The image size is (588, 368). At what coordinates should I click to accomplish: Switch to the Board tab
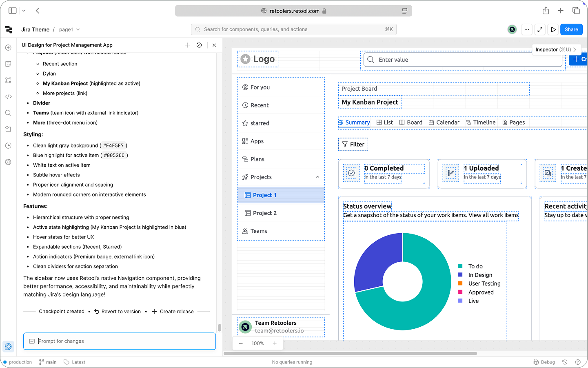coord(410,123)
